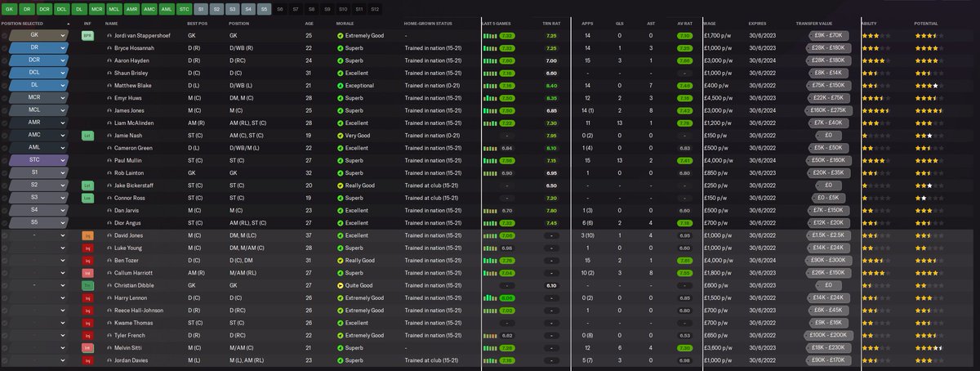Click the red Inj icon beside Jordan Davies
The height and width of the screenshot is (371, 980).
click(x=87, y=360)
